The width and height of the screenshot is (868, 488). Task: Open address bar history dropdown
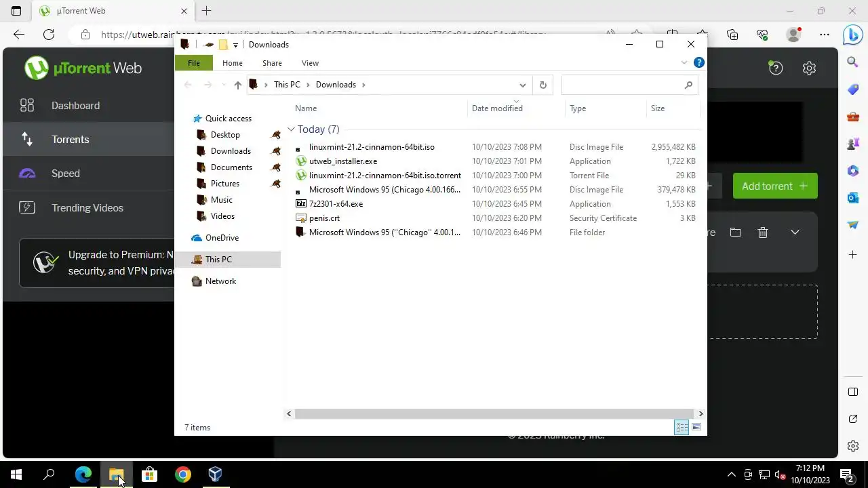pos(522,85)
